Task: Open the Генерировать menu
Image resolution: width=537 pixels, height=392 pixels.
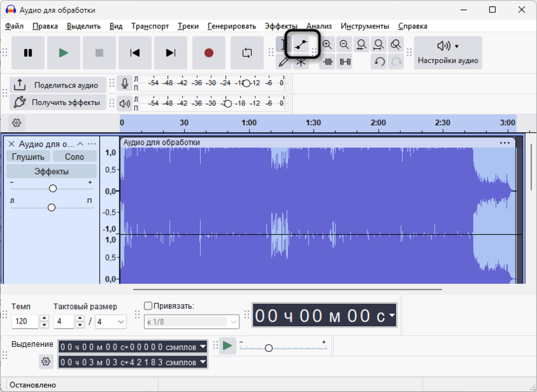Action: coord(232,26)
